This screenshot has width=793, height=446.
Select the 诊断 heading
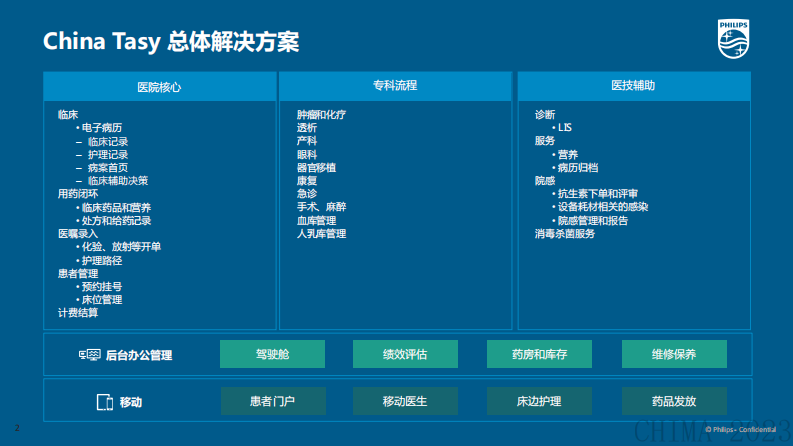tap(545, 114)
